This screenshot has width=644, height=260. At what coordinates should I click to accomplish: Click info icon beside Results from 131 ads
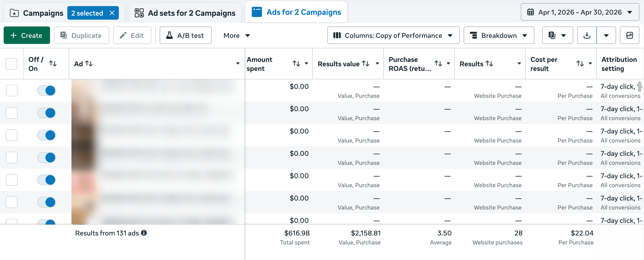click(x=144, y=233)
